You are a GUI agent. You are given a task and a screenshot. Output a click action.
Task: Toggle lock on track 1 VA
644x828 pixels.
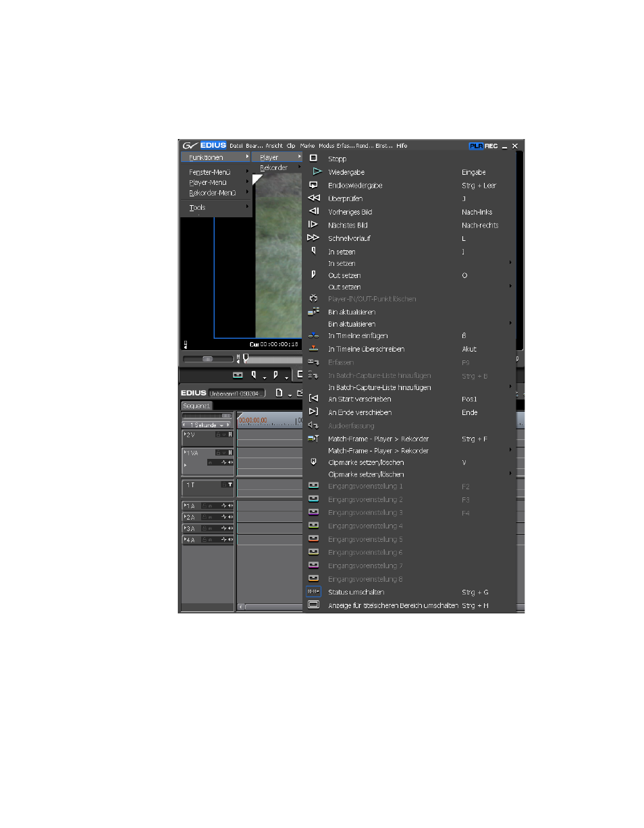click(219, 453)
